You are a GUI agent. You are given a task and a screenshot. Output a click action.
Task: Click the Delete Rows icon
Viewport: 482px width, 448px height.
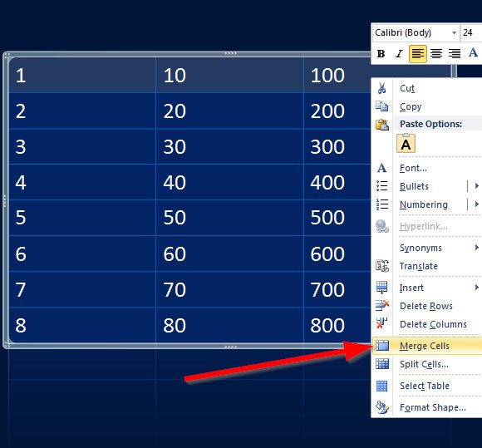(x=382, y=306)
